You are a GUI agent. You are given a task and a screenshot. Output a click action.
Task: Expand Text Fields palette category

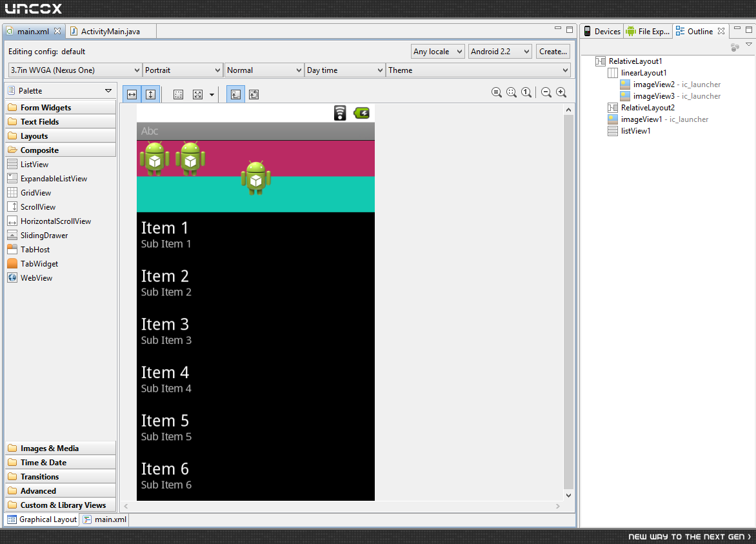(61, 121)
